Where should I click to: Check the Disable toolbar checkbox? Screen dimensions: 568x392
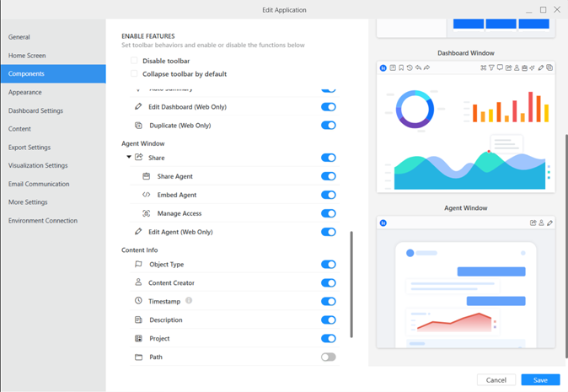pyautogui.click(x=134, y=61)
